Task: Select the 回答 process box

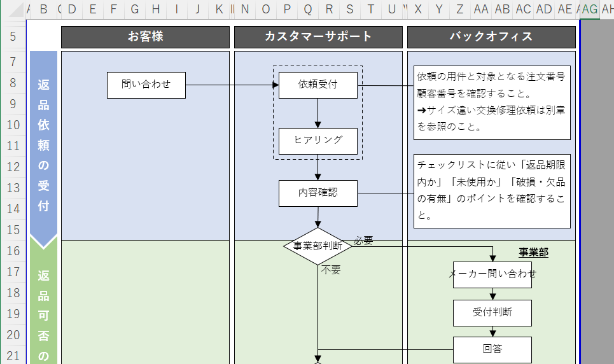Action: pyautogui.click(x=492, y=349)
